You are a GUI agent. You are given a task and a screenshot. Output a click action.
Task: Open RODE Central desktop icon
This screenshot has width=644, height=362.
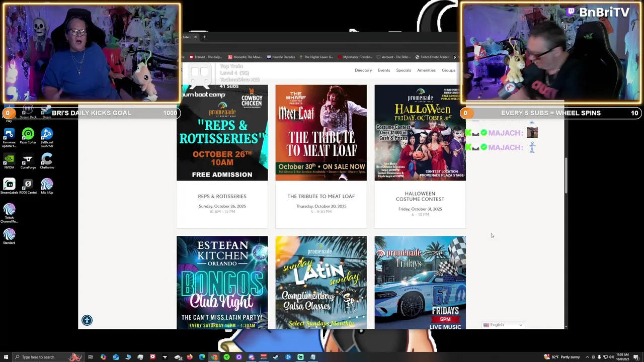coord(28,186)
